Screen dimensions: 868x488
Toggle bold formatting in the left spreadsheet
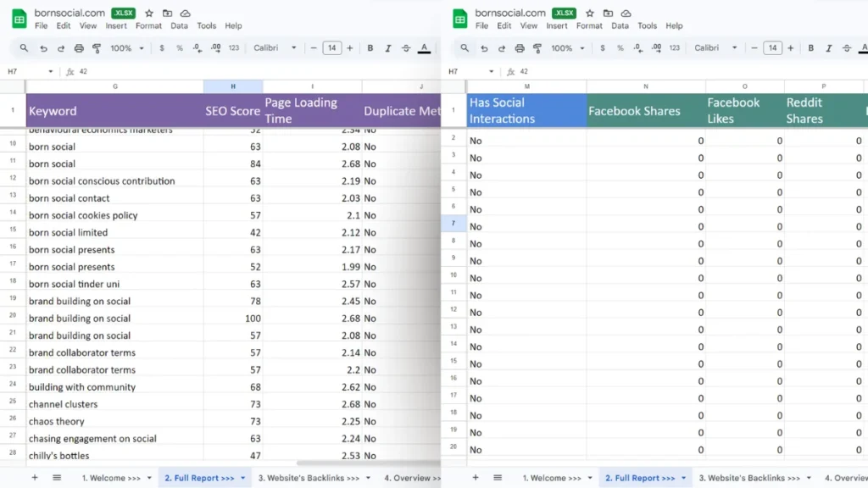[370, 48]
